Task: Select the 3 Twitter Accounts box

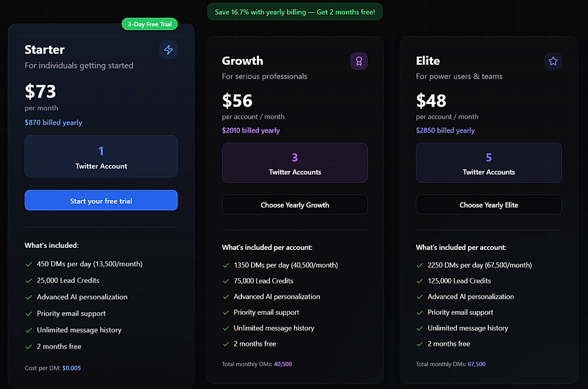Action: tap(295, 163)
